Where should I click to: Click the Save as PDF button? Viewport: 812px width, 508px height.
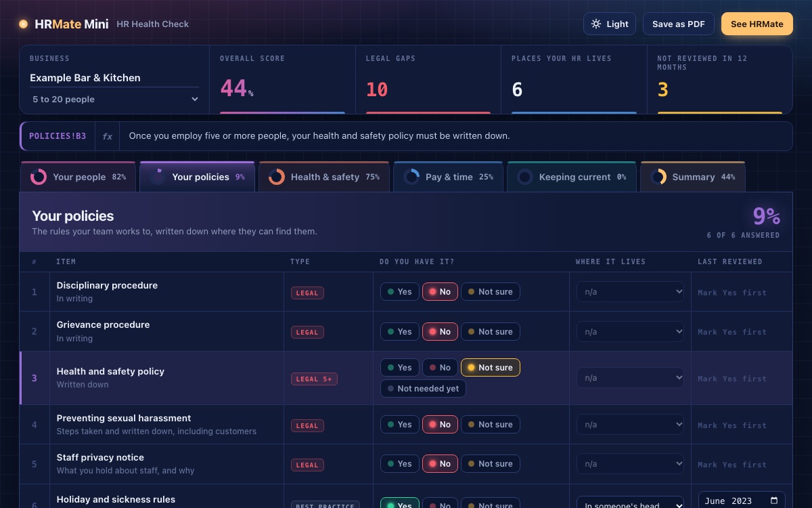[679, 24]
